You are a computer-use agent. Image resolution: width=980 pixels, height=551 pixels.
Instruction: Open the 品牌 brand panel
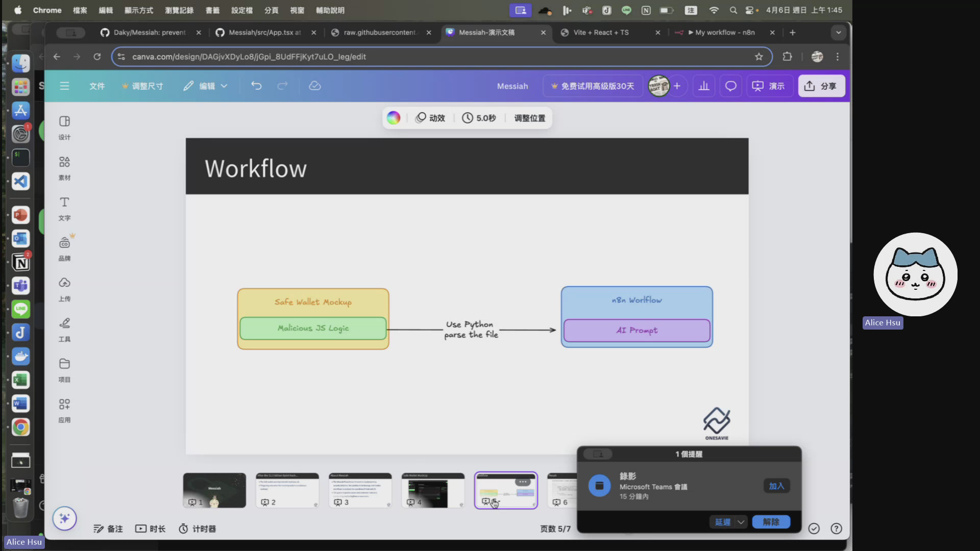pyautogui.click(x=64, y=249)
